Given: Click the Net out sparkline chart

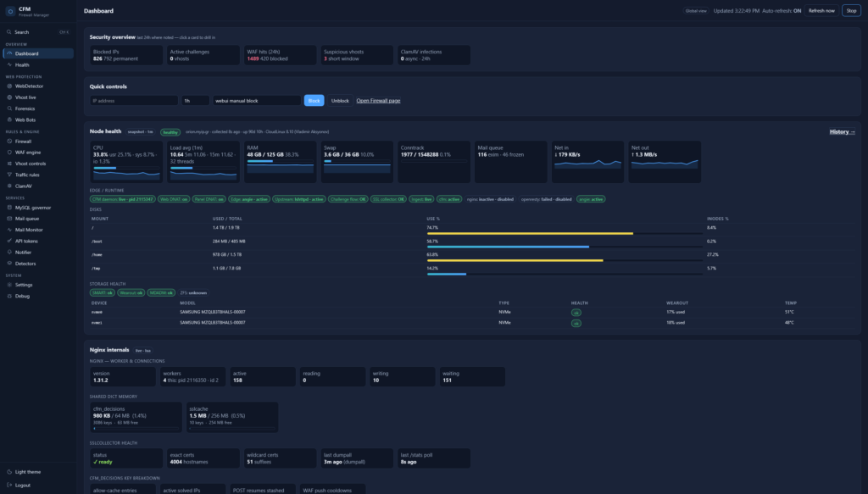Looking at the screenshot, I should point(665,164).
